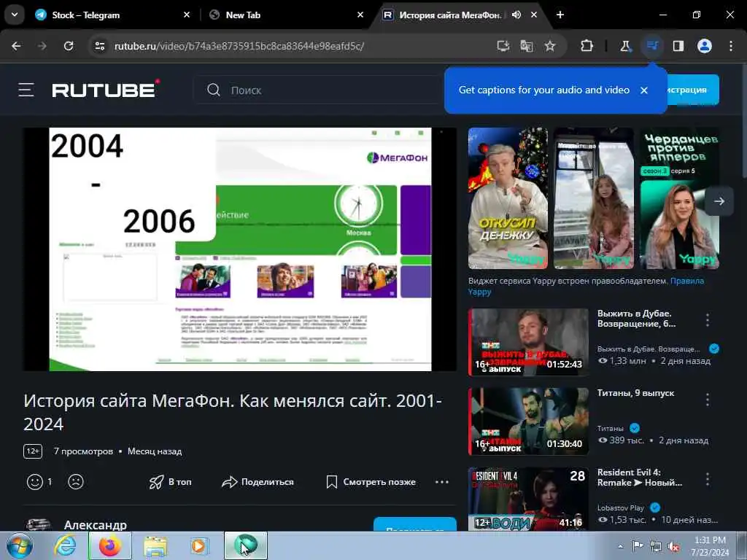The width and height of the screenshot is (747, 560).
Task: Open more video actions ellipsis
Action: click(441, 482)
